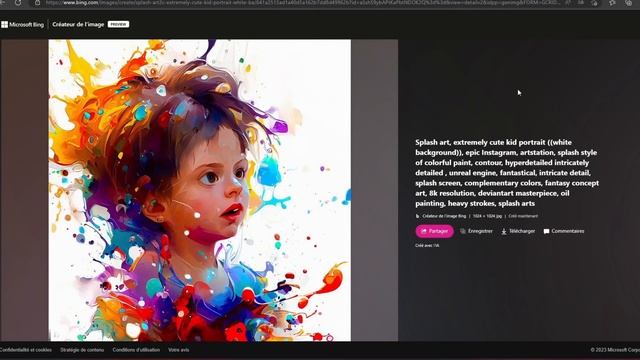The image size is (640, 360).
Task: Click 'Créé maintenant' text
Action: coord(523,216)
